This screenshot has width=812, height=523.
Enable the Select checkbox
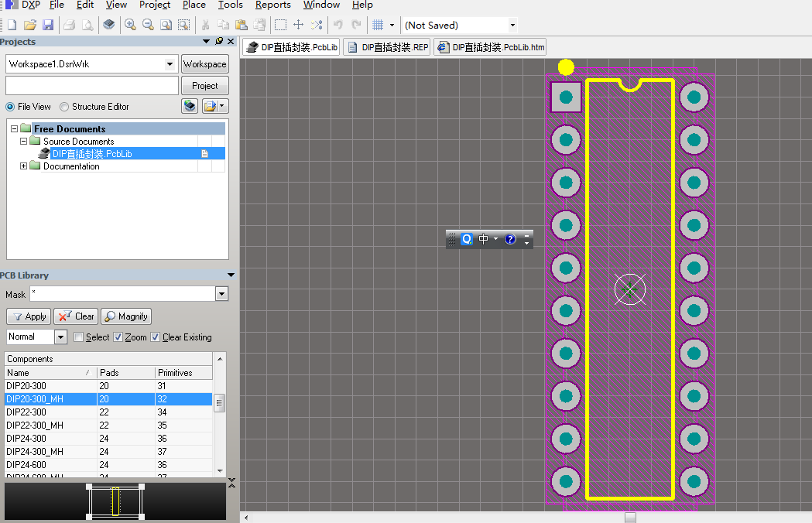click(x=79, y=337)
